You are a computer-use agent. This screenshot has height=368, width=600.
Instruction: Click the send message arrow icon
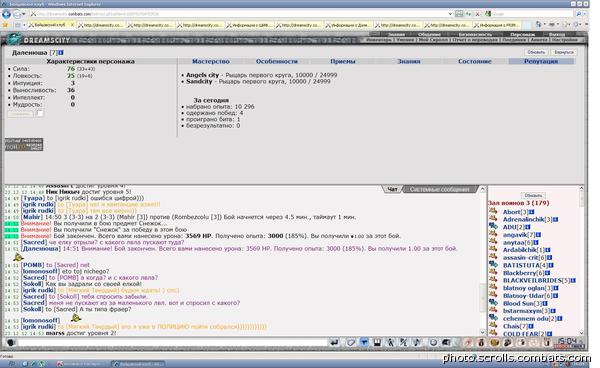(x=334, y=342)
